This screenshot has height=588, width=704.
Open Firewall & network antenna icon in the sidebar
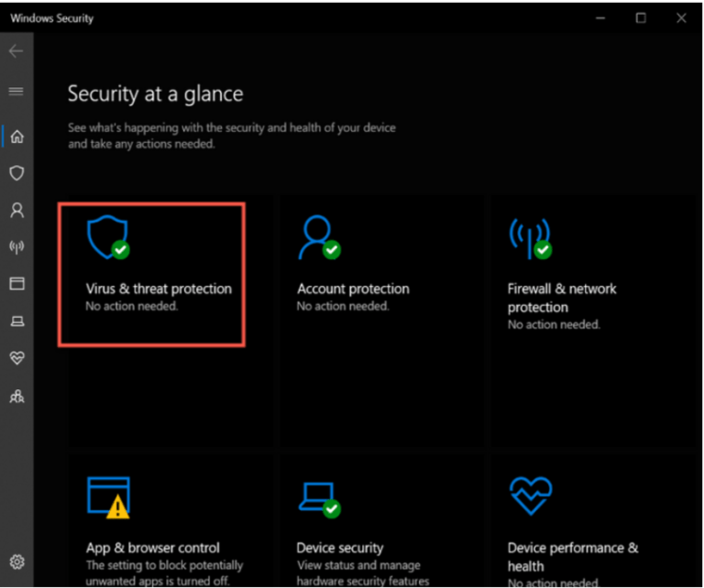(17, 246)
